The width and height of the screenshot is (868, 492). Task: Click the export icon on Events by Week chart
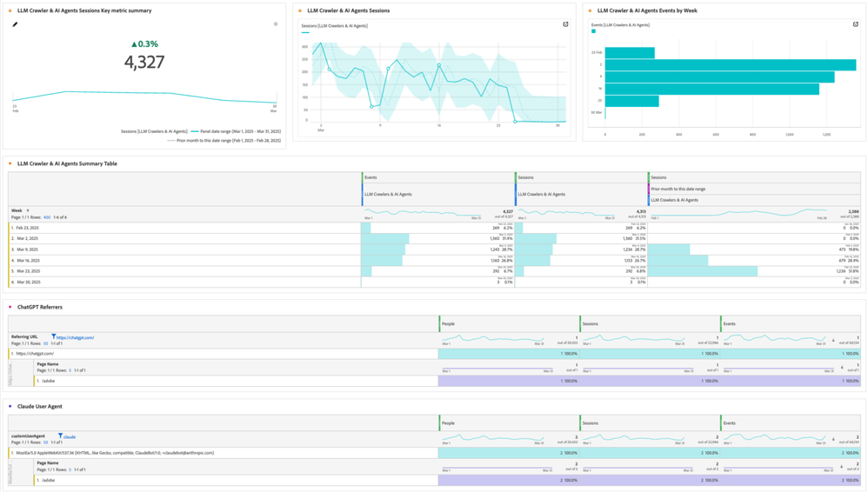point(856,24)
